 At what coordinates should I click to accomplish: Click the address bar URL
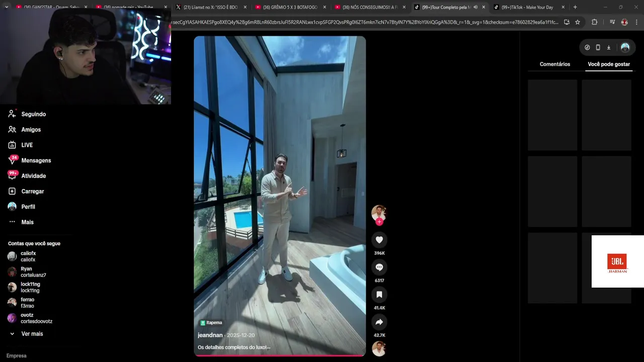[x=365, y=22]
